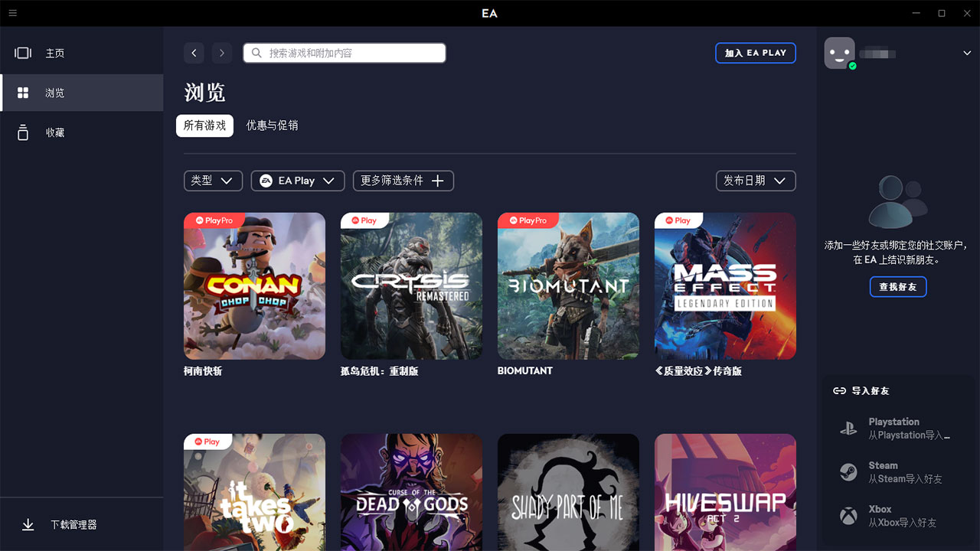The height and width of the screenshot is (551, 980).
Task: Open 收藏 in the sidebar
Action: click(82, 132)
